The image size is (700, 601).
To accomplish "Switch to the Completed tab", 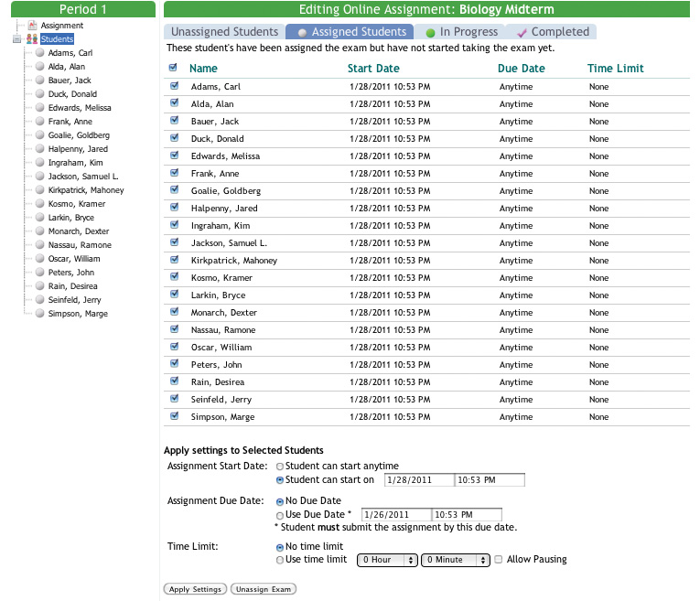I will (x=553, y=32).
